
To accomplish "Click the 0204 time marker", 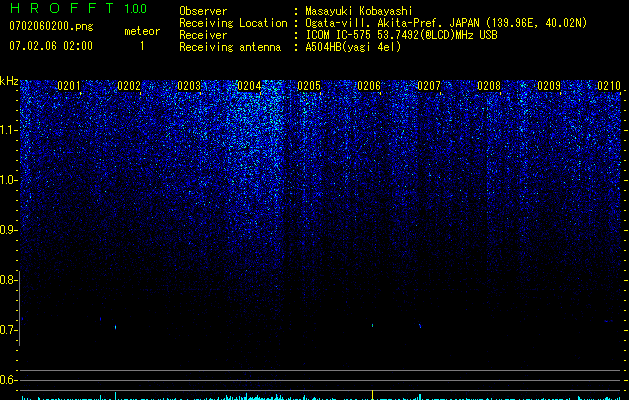I will (249, 86).
